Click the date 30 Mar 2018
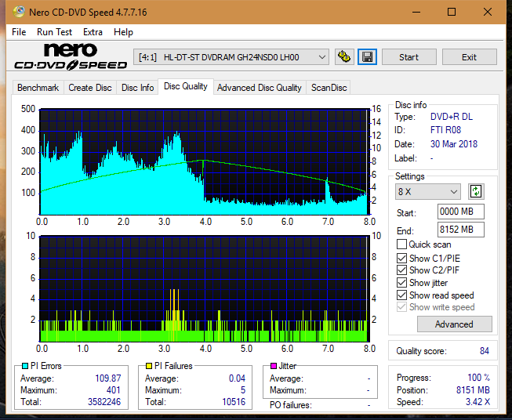The image size is (512, 420). [x=454, y=144]
